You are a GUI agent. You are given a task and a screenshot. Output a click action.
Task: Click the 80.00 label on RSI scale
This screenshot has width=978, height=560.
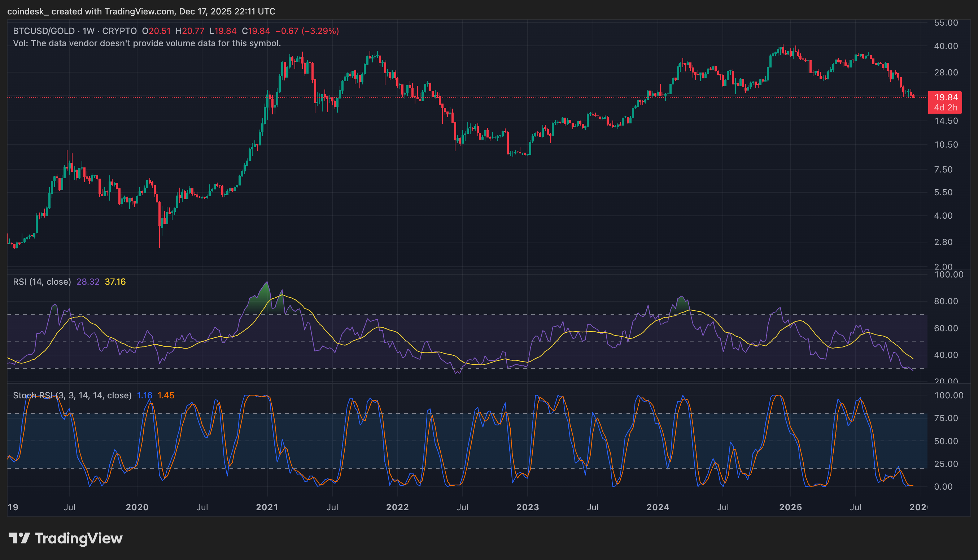946,301
